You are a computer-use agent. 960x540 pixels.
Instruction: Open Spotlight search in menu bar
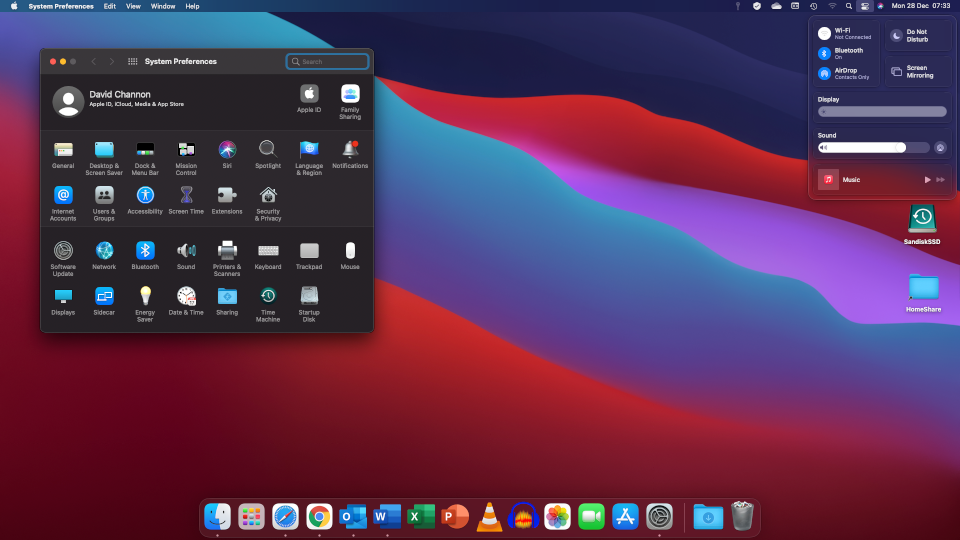click(x=849, y=6)
